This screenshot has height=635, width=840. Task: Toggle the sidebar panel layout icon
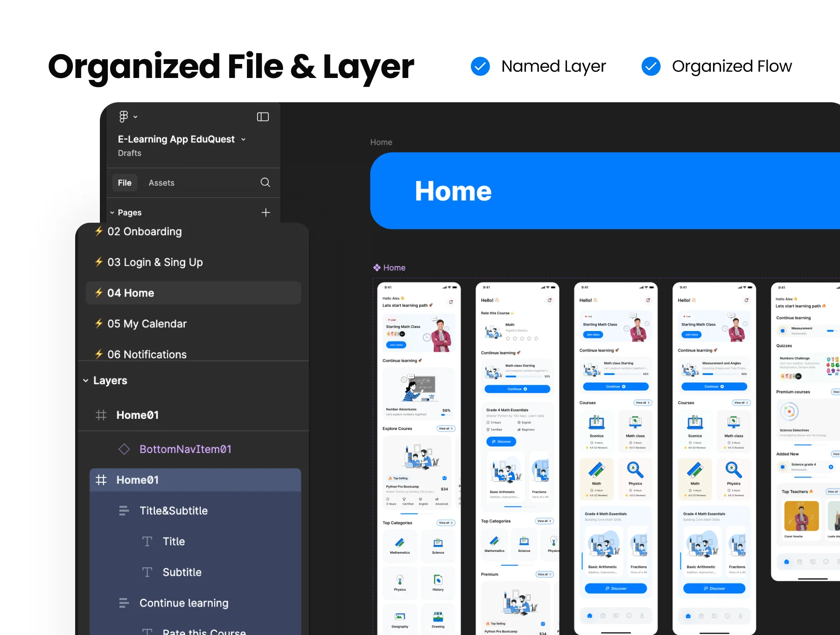263,117
